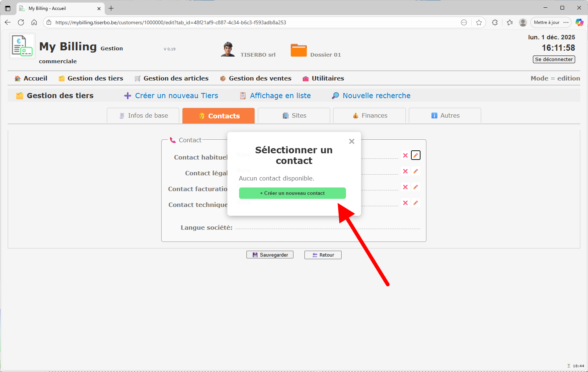
Task: Refresh the current page
Action: (21, 22)
